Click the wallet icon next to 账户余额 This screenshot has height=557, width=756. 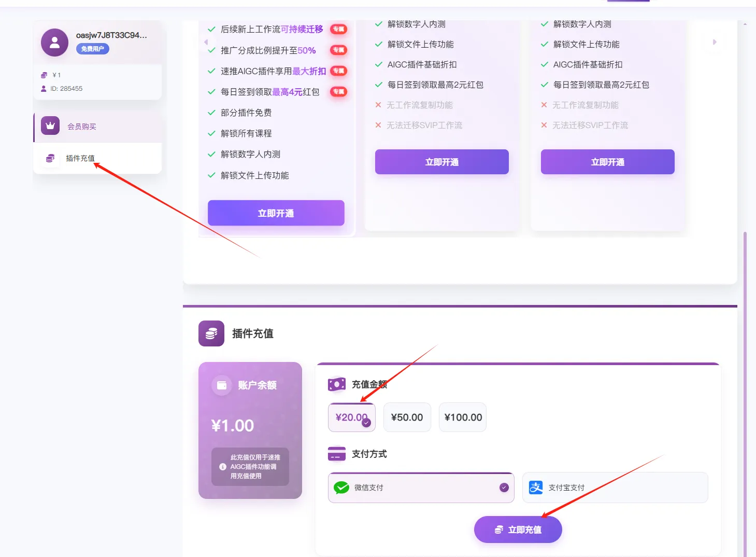point(222,385)
